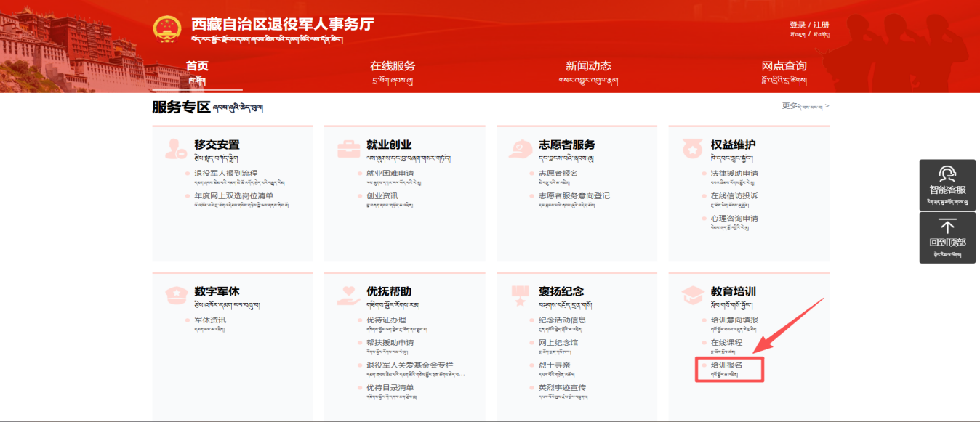Screen dimensions: 980x422
Task: Click the 登录 login link
Action: pos(797,25)
